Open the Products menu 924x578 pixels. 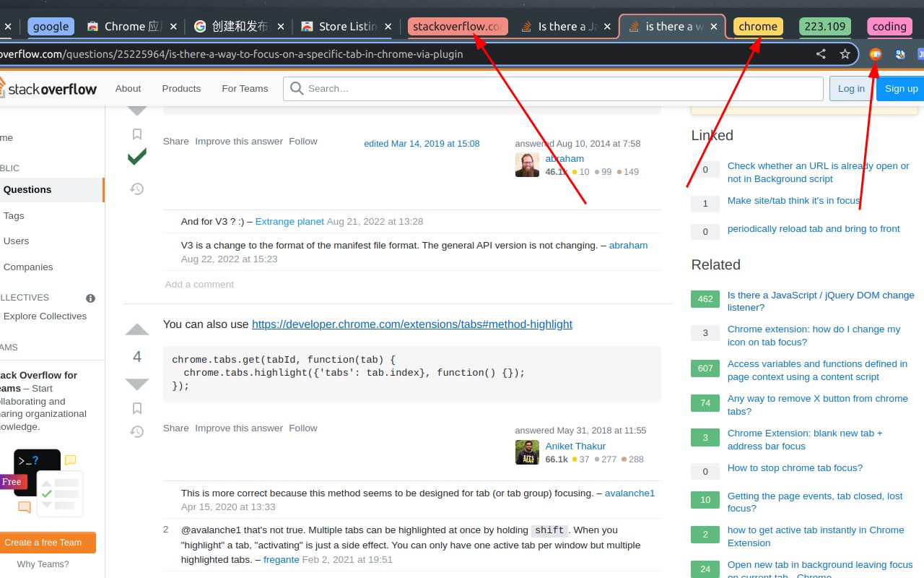click(181, 88)
